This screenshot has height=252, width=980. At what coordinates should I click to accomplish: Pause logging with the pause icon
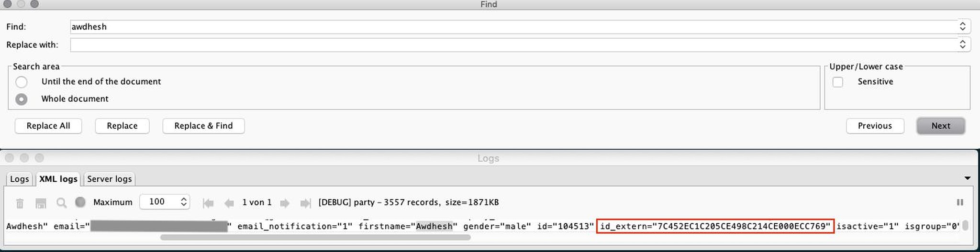click(x=960, y=202)
